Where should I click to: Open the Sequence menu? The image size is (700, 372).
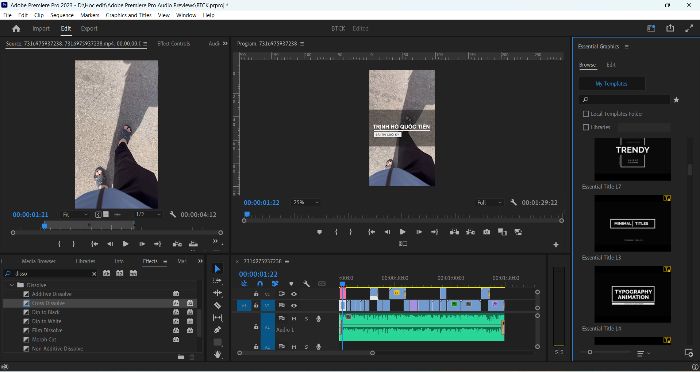(62, 15)
